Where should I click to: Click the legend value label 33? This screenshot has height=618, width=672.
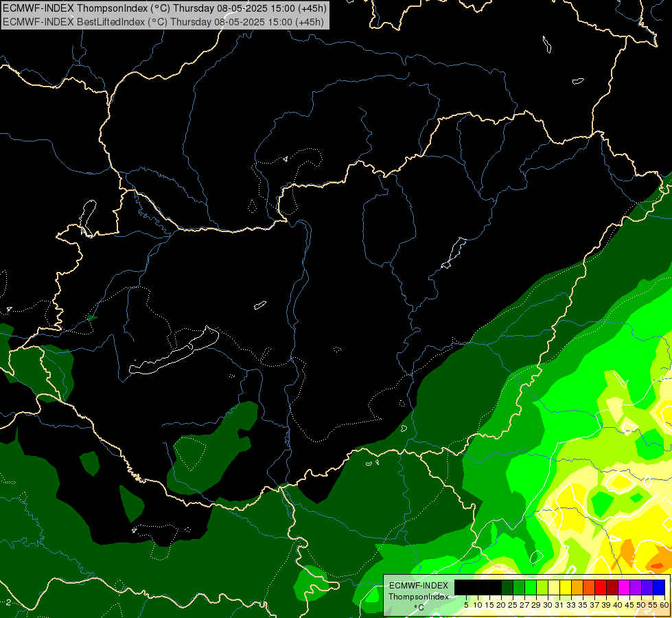571,605
